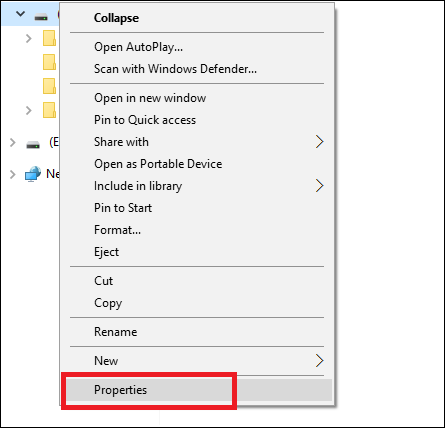Image resolution: width=445 pixels, height=428 pixels.
Task: Expand the first folder's tree arrow
Action: point(29,38)
